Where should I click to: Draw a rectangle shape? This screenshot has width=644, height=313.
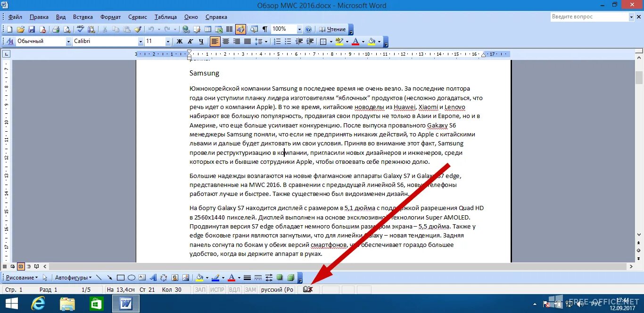coord(121,278)
